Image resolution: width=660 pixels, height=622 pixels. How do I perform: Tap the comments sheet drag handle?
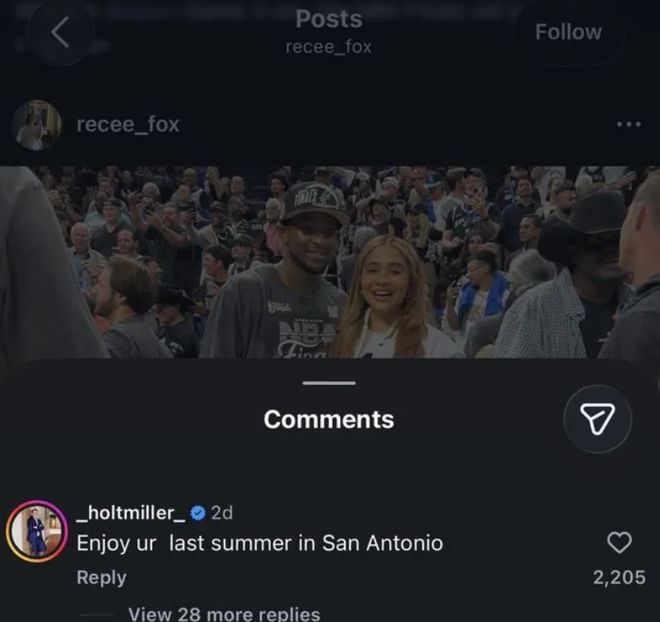(329, 383)
